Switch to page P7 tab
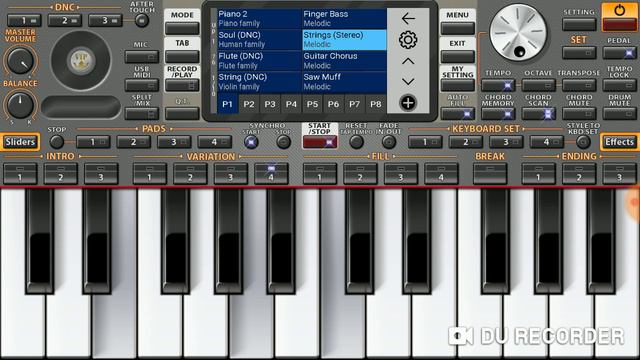Screen dimensions: 640x360 click(355, 104)
